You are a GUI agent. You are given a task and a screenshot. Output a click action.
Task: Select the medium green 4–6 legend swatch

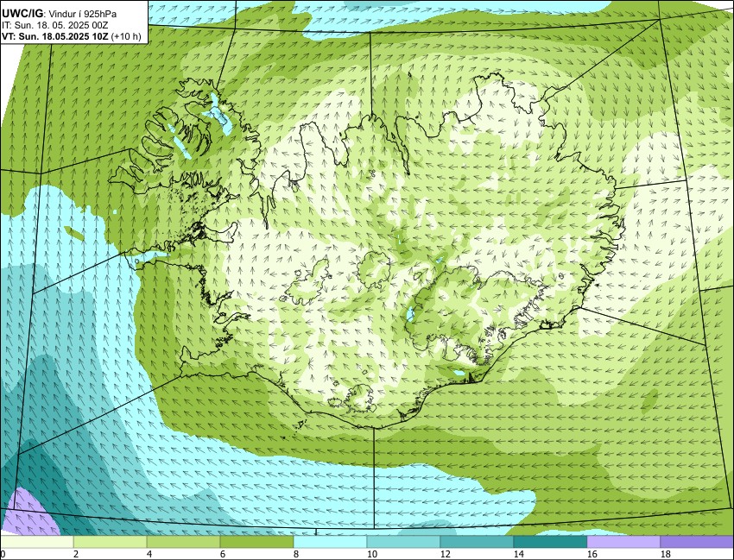(183, 542)
